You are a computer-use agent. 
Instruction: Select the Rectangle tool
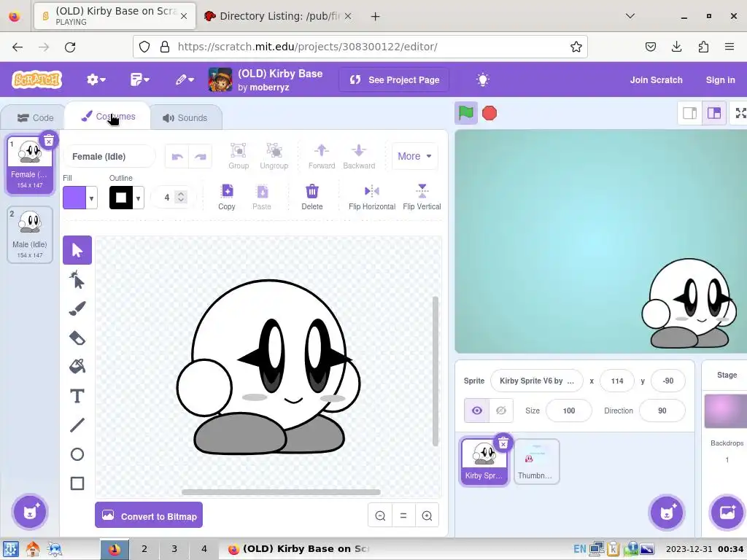pyautogui.click(x=77, y=483)
